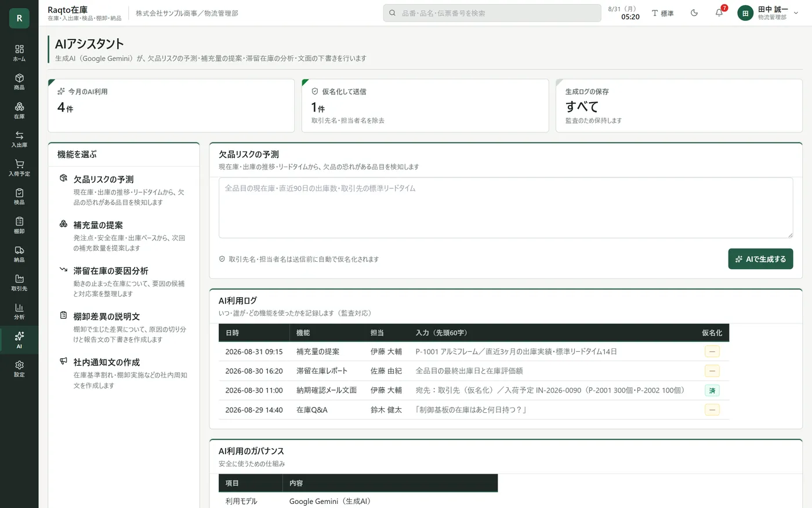Select log row 2026-08-29 14:40
Image resolution: width=812 pixels, height=508 pixels.
474,410
